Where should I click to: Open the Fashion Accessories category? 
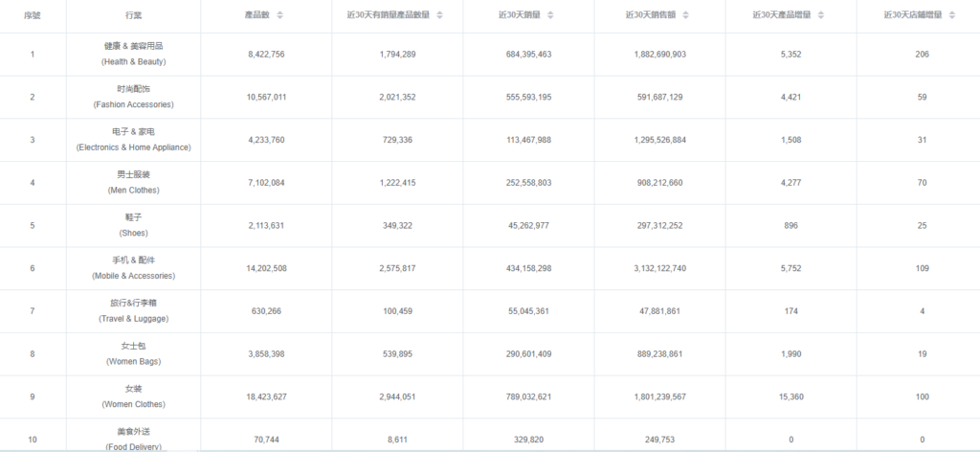point(133,97)
